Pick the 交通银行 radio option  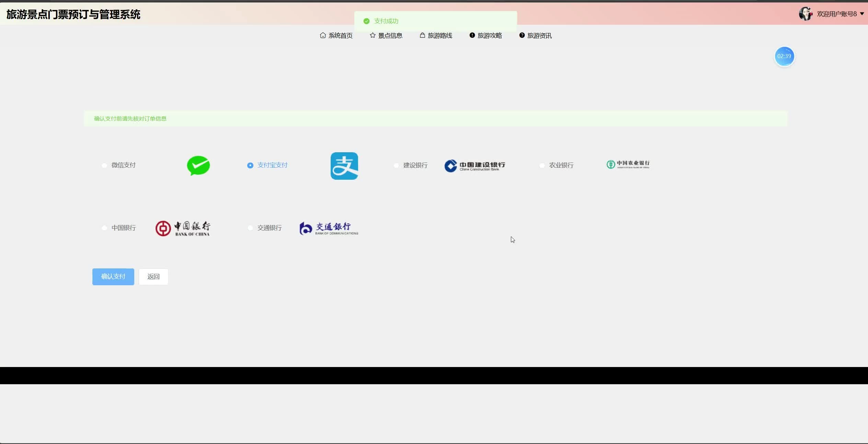pyautogui.click(x=250, y=228)
